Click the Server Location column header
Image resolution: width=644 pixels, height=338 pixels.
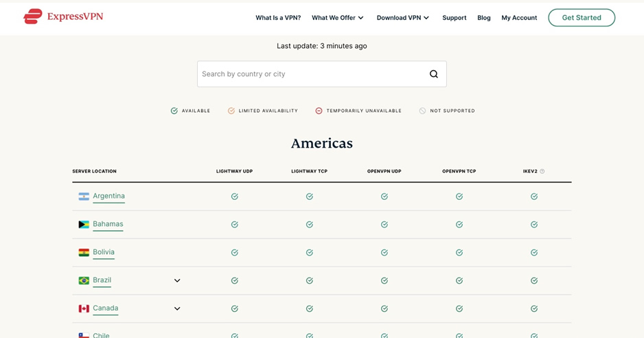click(x=95, y=171)
